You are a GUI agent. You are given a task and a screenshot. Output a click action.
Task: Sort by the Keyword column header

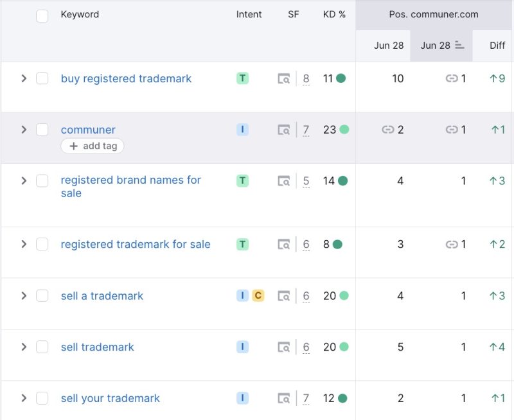click(x=80, y=14)
